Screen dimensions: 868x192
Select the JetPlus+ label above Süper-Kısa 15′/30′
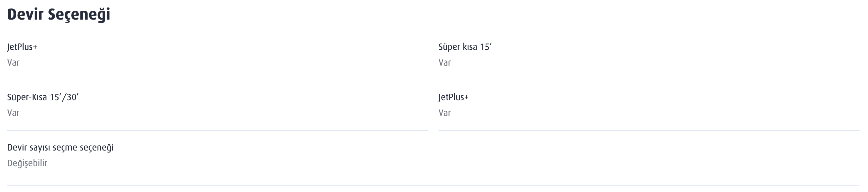22,47
